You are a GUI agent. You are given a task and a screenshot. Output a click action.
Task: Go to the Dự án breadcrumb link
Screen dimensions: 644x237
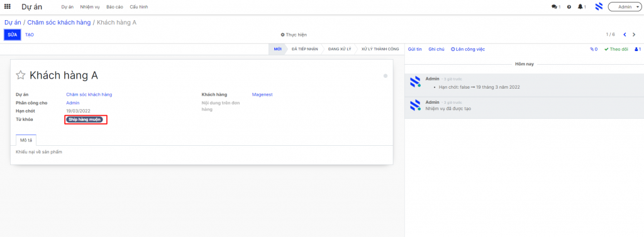(13, 23)
